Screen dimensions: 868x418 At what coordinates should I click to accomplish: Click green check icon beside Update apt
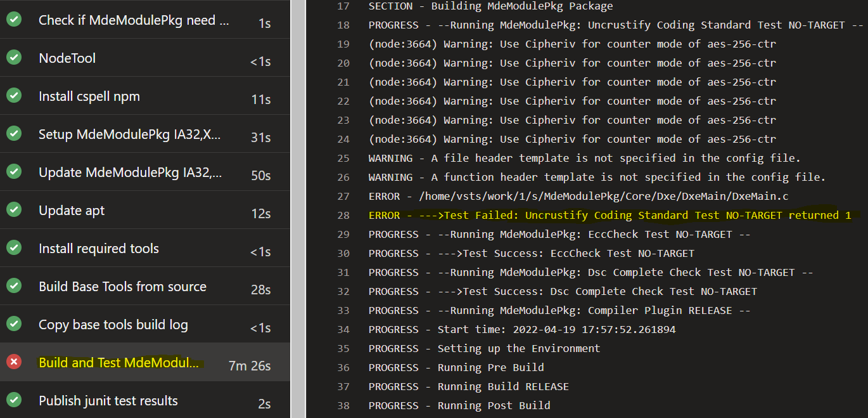(14, 210)
